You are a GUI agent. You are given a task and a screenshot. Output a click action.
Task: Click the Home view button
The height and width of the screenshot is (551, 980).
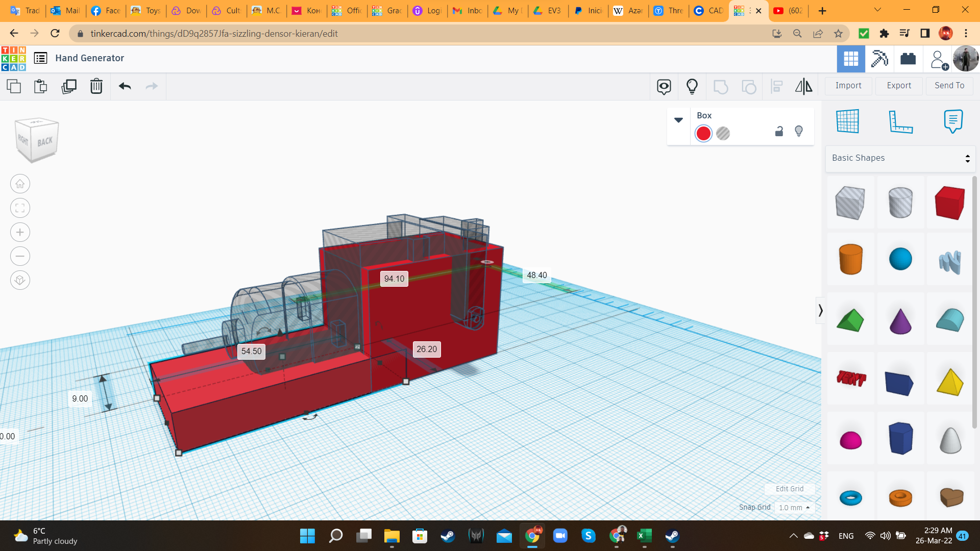coord(20,184)
